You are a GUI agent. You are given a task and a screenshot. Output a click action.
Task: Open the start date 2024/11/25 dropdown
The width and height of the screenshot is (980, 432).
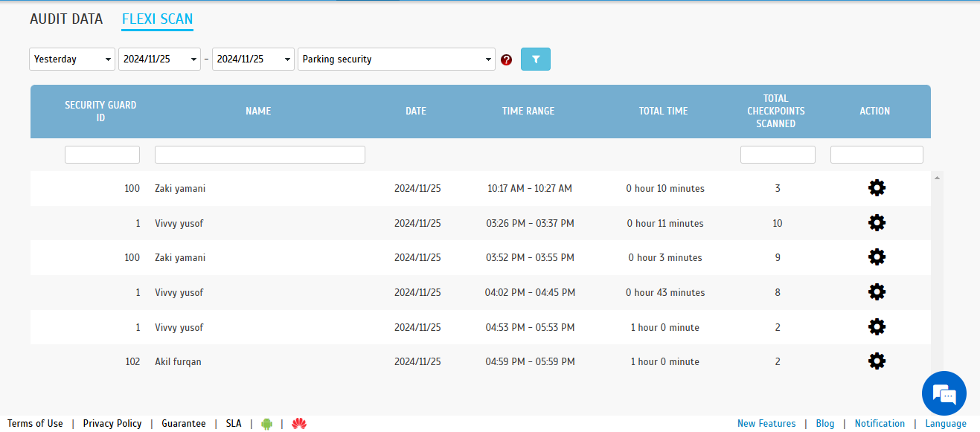159,59
